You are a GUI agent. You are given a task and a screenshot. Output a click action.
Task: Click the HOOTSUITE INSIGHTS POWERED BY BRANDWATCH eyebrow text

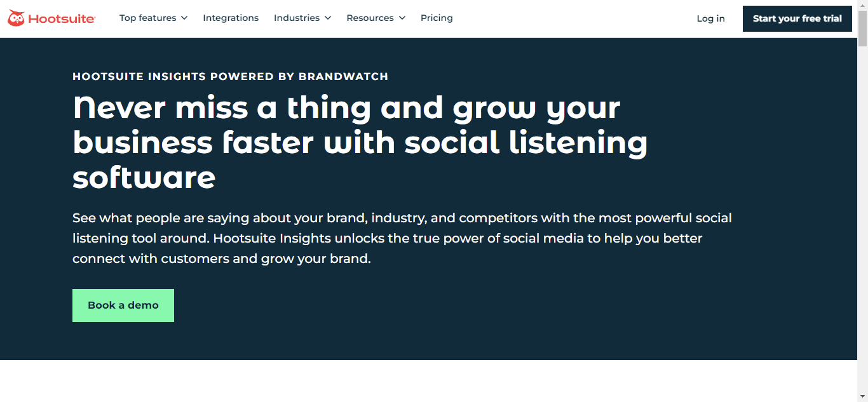pos(230,76)
